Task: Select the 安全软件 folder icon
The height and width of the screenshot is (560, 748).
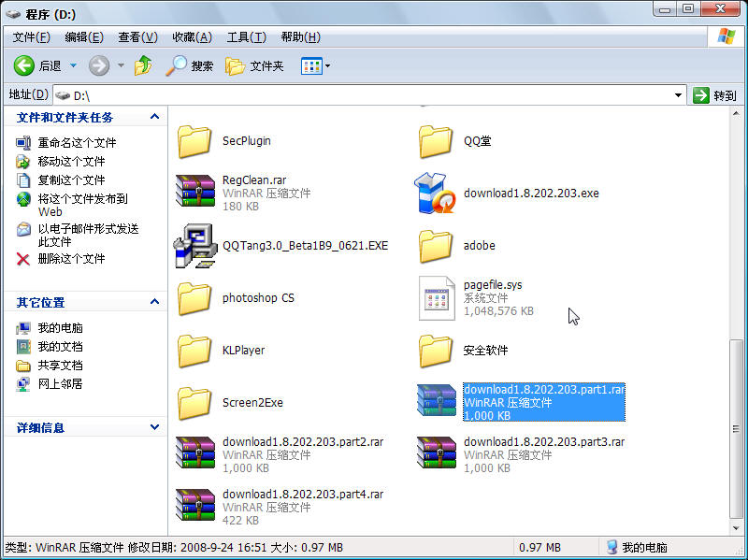Action: pos(436,351)
